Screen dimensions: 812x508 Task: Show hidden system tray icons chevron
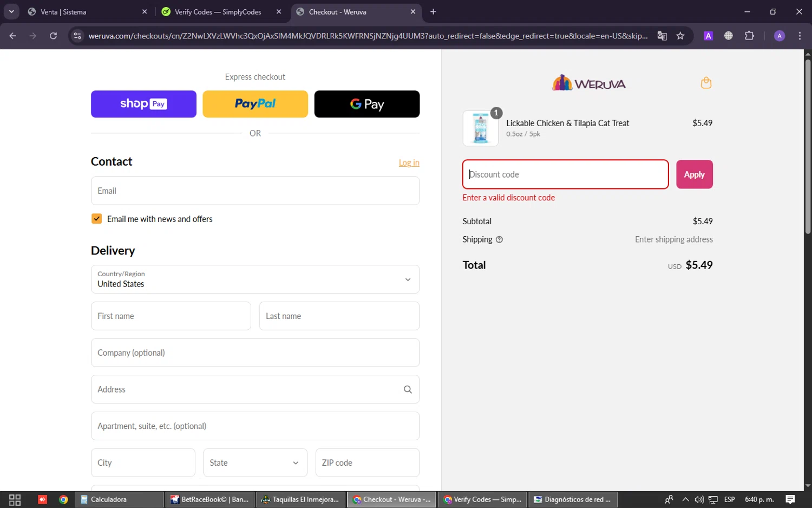pos(685,499)
